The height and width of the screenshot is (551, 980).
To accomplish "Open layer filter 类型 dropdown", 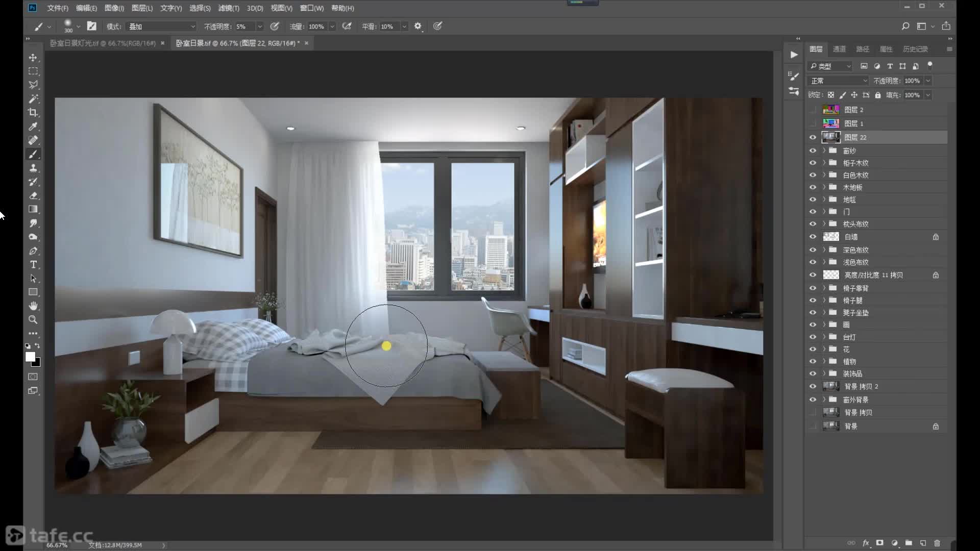I will pos(830,66).
